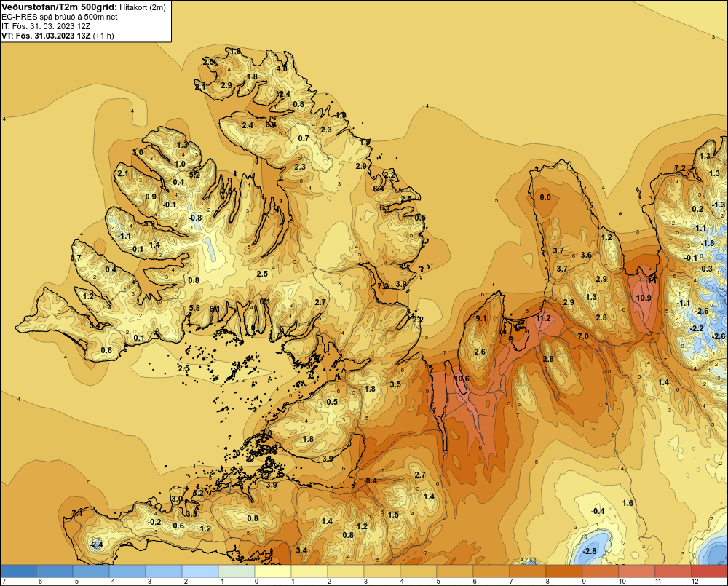This screenshot has height=586, width=728.
Task: Pick legend swatch between 7 and 8
Action: (x=528, y=571)
